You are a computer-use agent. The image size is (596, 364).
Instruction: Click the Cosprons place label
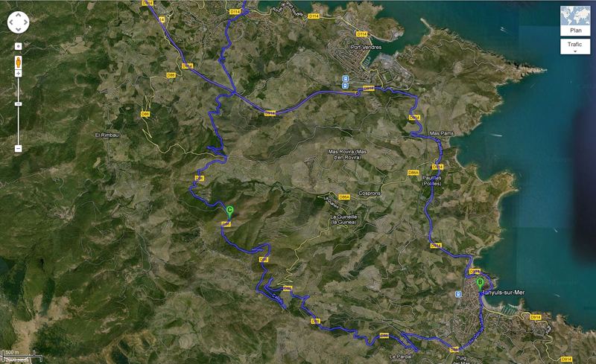click(370, 194)
